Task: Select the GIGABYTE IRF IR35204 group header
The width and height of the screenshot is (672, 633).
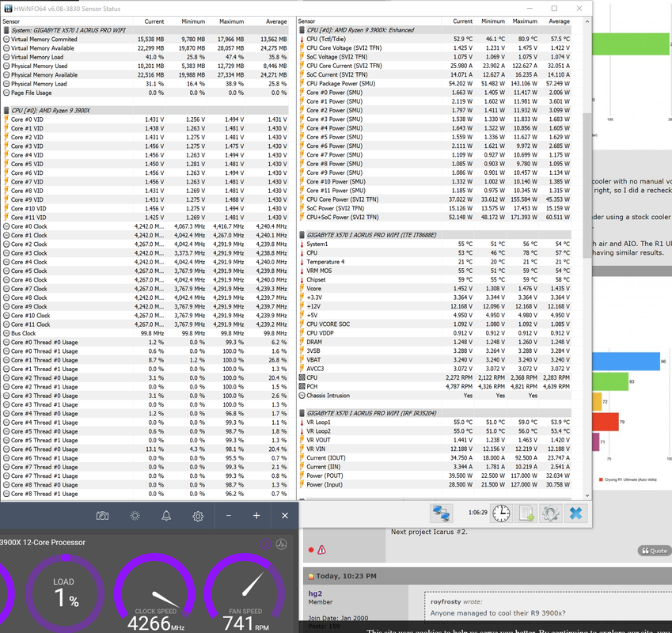Action: [x=435, y=413]
